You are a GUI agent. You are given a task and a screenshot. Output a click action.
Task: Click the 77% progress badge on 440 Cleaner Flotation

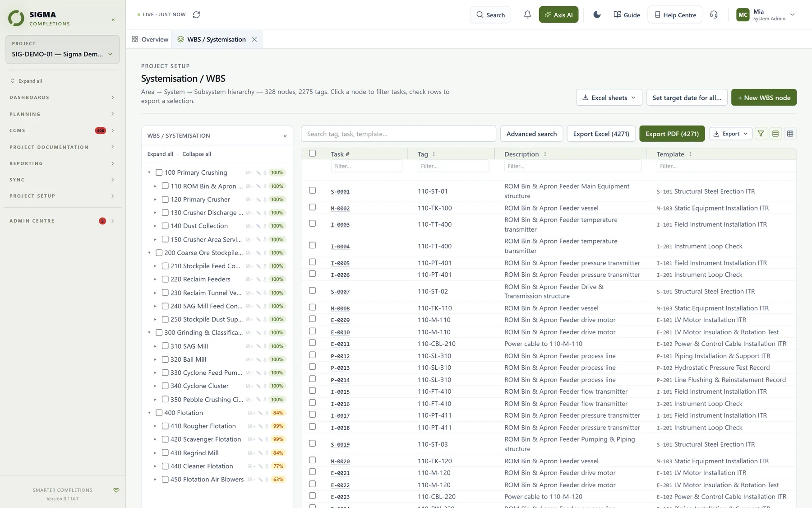tap(278, 466)
